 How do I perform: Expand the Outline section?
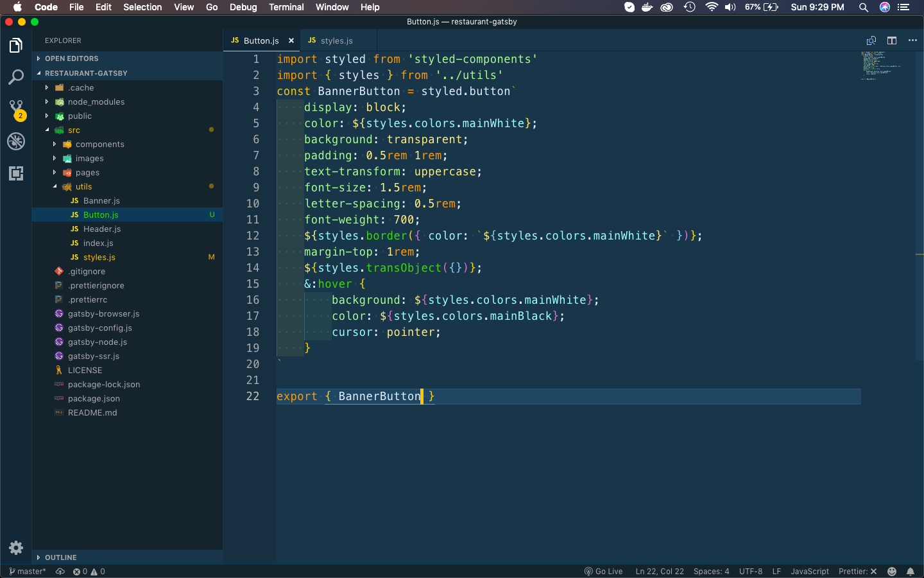[x=127, y=557]
